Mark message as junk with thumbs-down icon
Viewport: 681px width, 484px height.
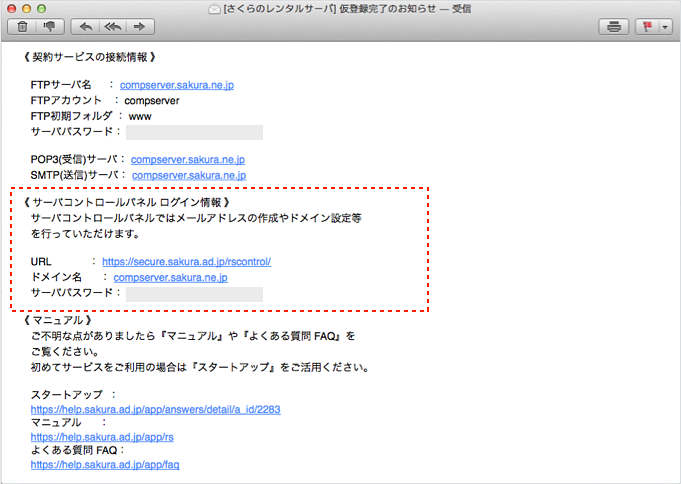50,27
